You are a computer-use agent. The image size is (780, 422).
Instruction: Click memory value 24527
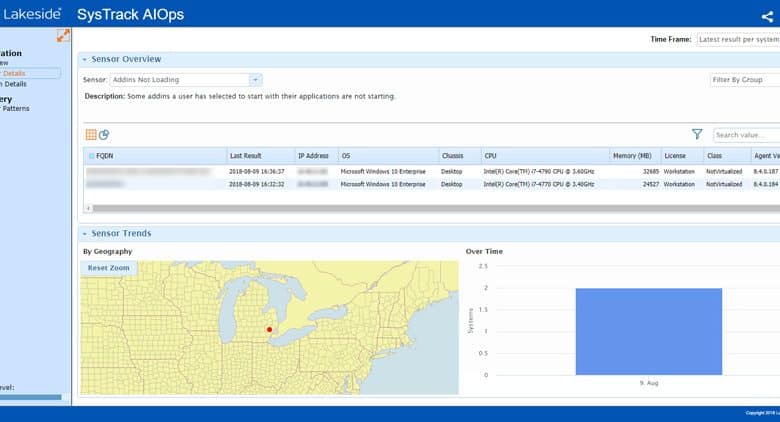point(651,184)
